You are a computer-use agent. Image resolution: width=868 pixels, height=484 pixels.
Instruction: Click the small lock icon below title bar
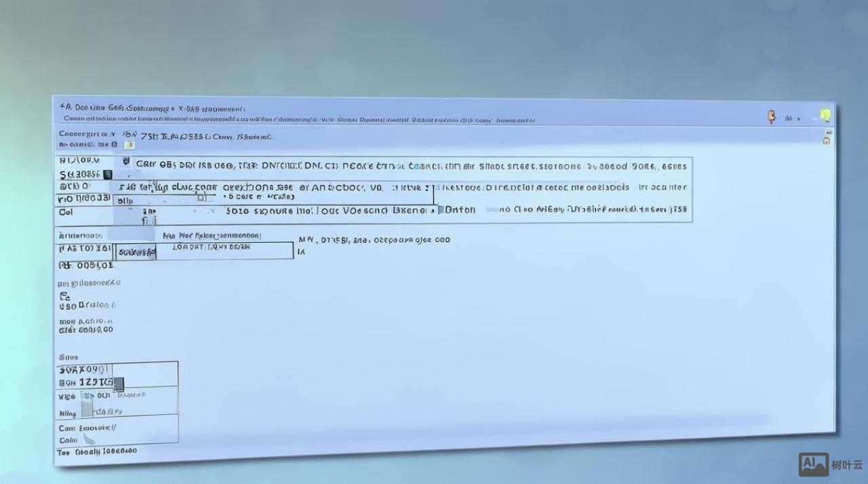[826, 141]
